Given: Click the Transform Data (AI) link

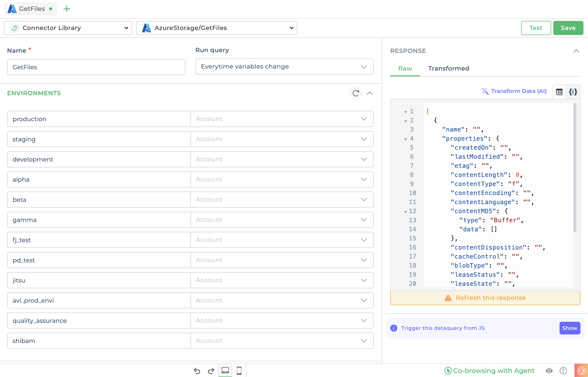Looking at the screenshot, I should 514,91.
